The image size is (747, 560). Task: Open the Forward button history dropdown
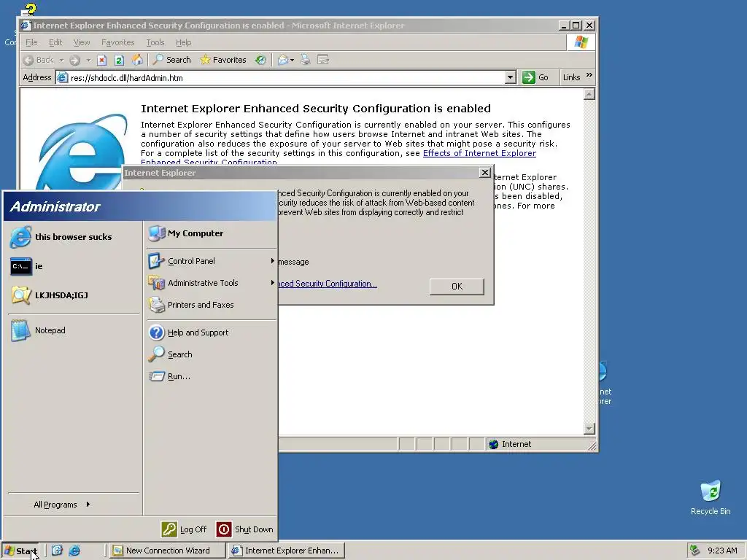[88, 61]
